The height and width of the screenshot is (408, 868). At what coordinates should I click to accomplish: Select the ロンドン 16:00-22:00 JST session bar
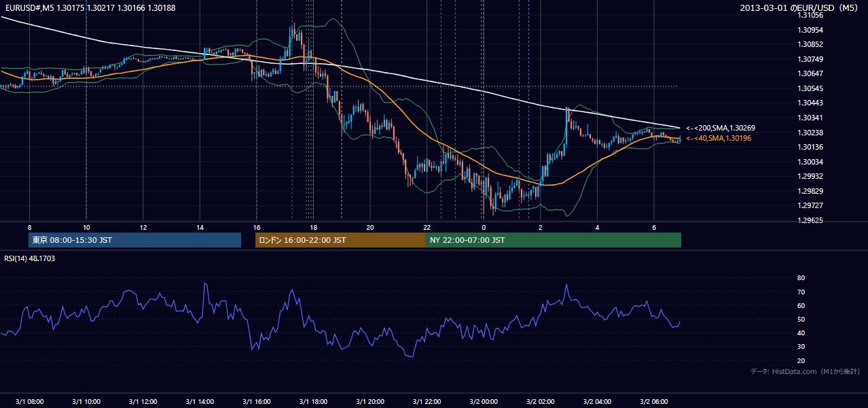pyautogui.click(x=340, y=240)
